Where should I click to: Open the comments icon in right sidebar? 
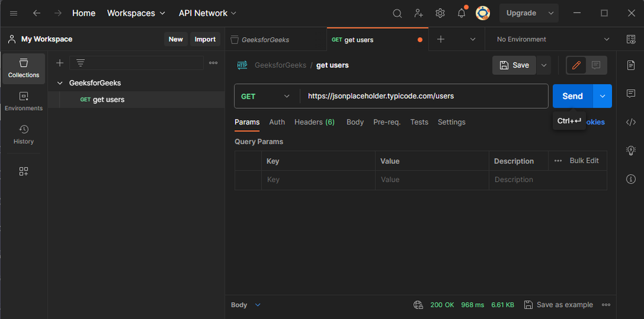coord(631,94)
